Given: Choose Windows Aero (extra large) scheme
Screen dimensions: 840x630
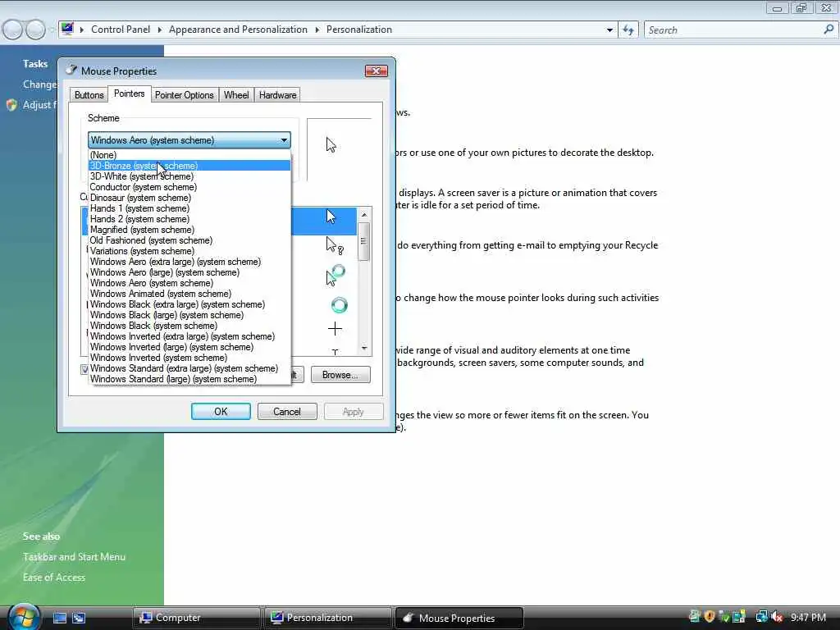Looking at the screenshot, I should click(189, 262).
